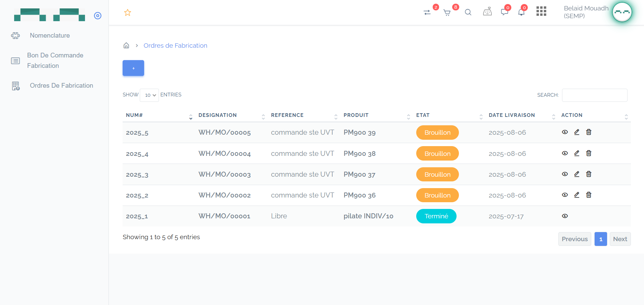Viewport: 644px width, 305px height.
Task: Edit order 2025_4 with pencil icon
Action: pos(577,153)
